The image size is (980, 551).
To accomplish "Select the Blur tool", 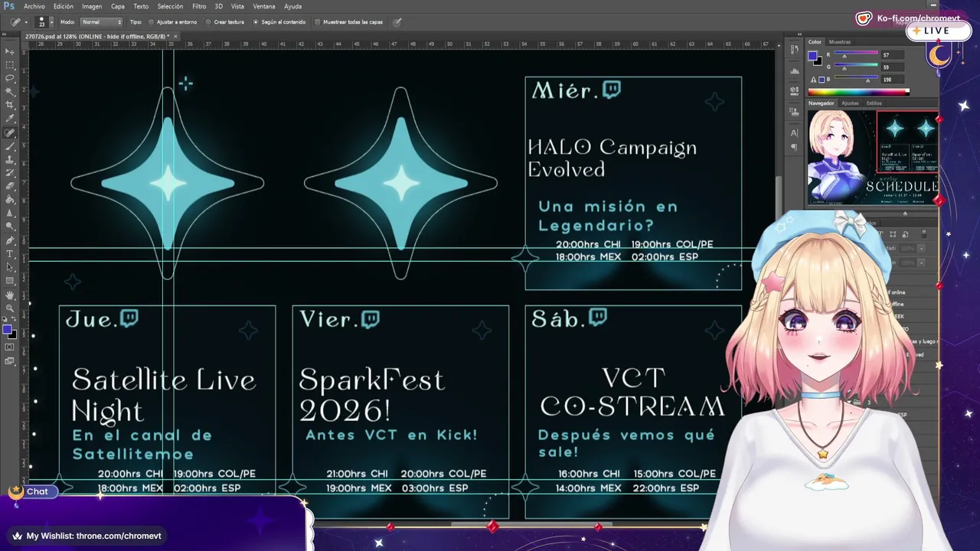I will (x=10, y=213).
